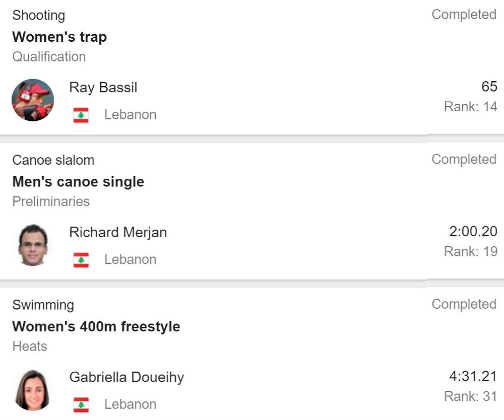Click the Shooting sport label
The height and width of the screenshot is (420, 504).
point(39,15)
